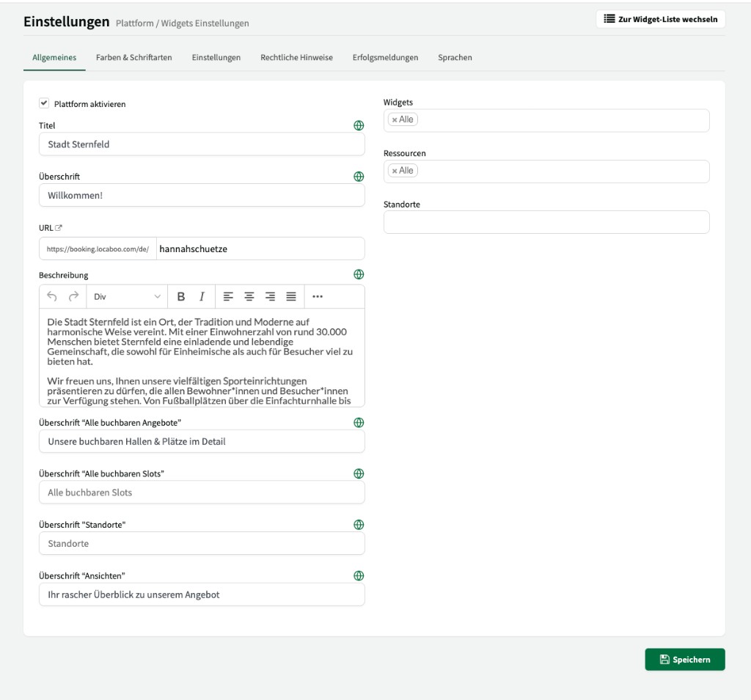Save settings with the Speichern button
Image resolution: width=751 pixels, height=700 pixels.
click(x=684, y=659)
